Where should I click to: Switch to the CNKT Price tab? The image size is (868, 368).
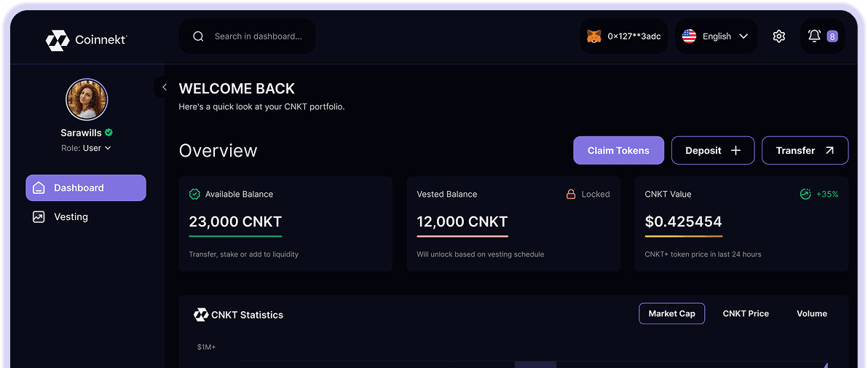(x=745, y=313)
